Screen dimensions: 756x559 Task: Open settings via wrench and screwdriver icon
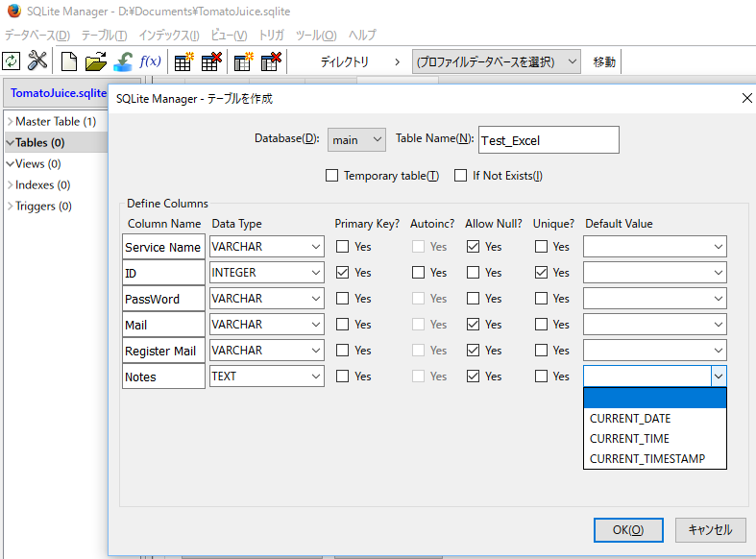[x=37, y=61]
